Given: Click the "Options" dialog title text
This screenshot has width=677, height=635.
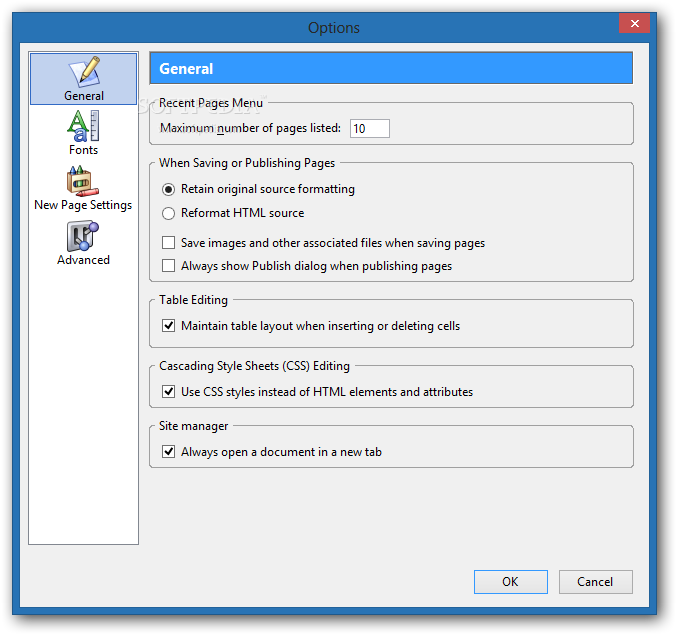Looking at the screenshot, I should pos(334,28).
